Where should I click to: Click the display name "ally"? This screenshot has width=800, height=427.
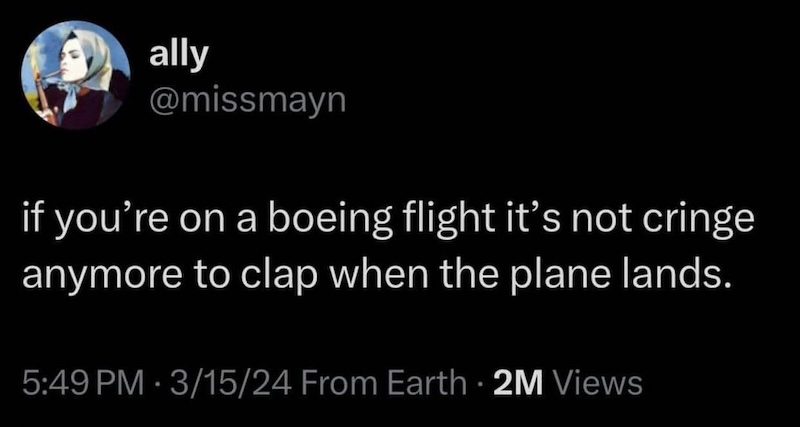(x=179, y=55)
